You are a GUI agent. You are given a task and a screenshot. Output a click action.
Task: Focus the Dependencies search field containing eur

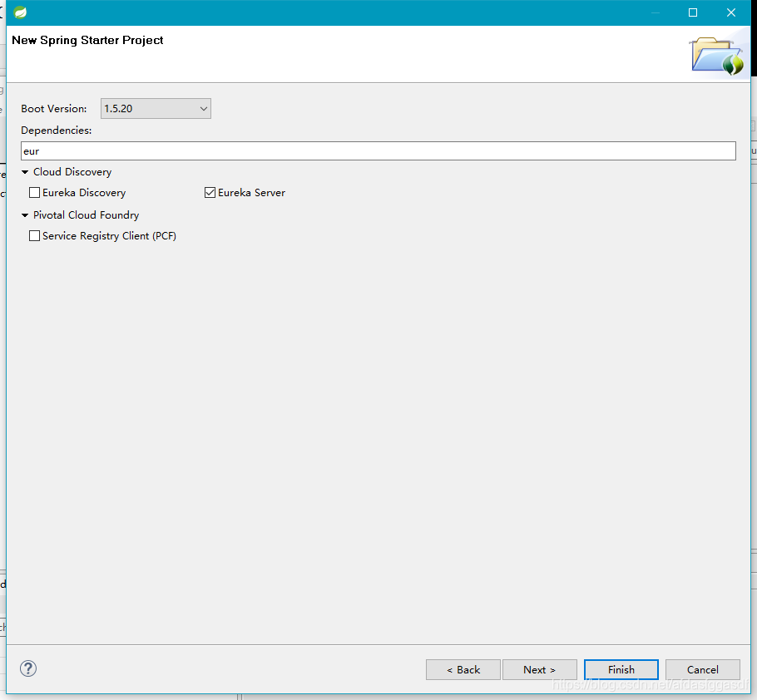(x=378, y=151)
